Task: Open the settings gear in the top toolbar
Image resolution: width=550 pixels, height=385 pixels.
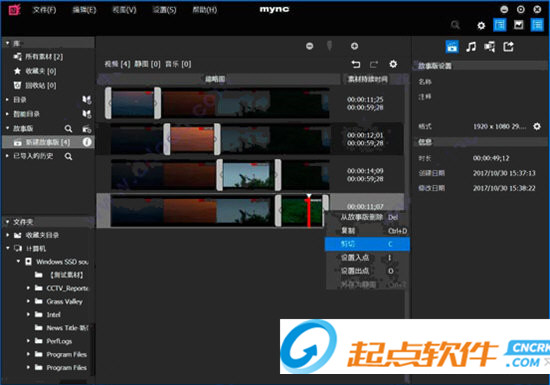Action: 481,25
